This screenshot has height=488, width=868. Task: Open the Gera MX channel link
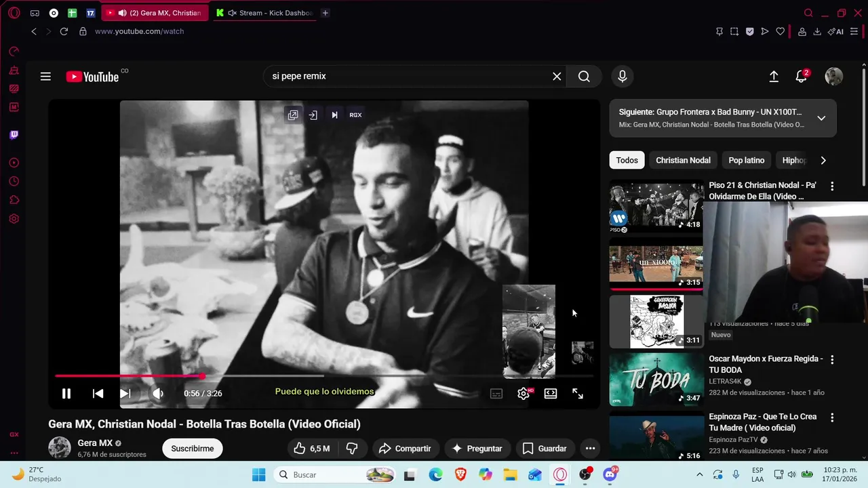[x=95, y=443]
